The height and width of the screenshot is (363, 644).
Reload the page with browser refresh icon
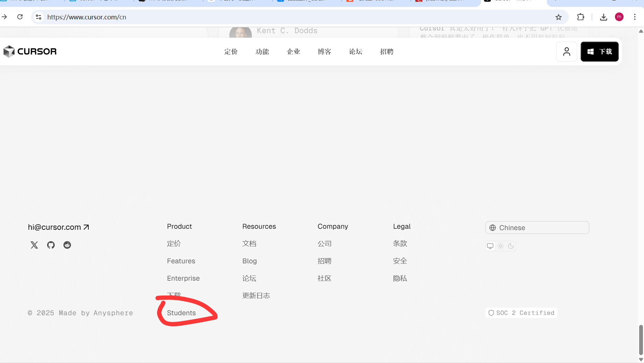20,17
